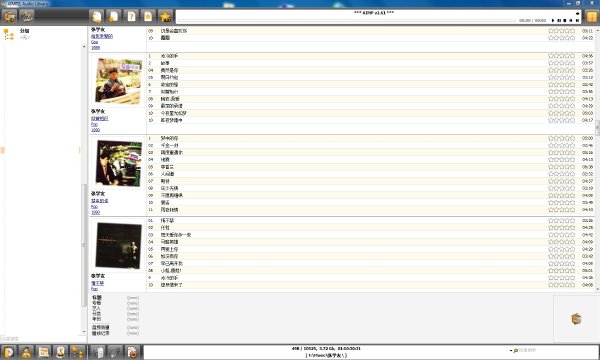Click the question mark document icon

click(131, 16)
